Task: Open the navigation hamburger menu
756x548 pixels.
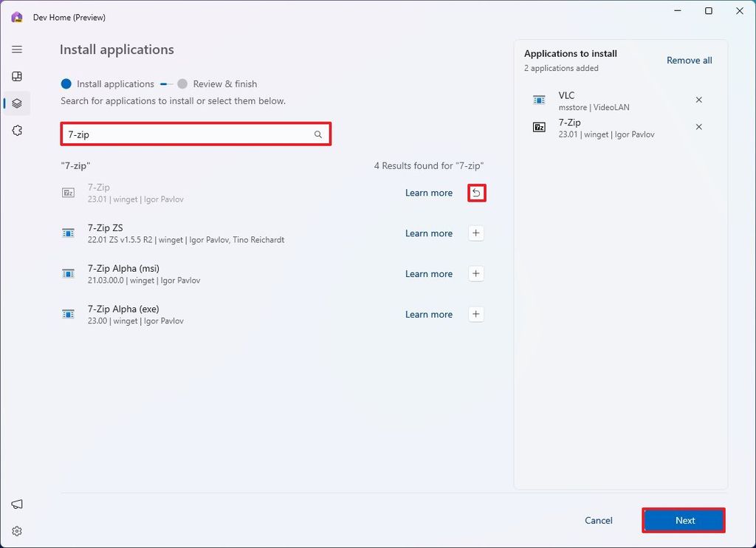Action: [16, 49]
